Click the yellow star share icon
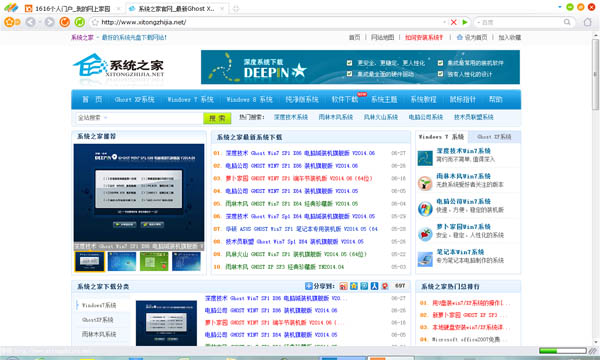Viewport: 600px width, 360px height. 354,286
